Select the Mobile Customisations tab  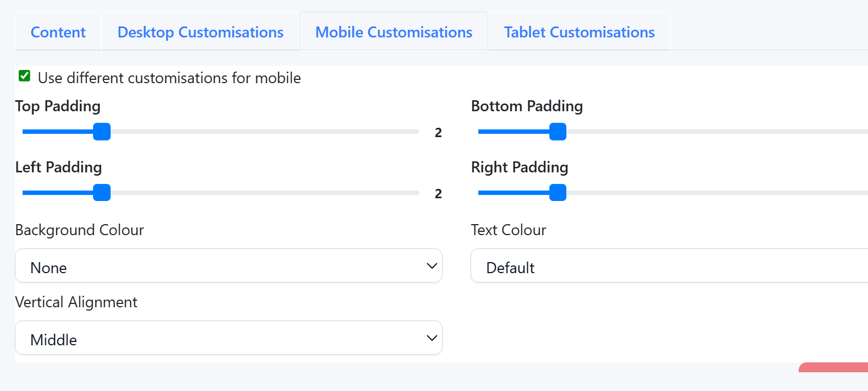pos(394,32)
